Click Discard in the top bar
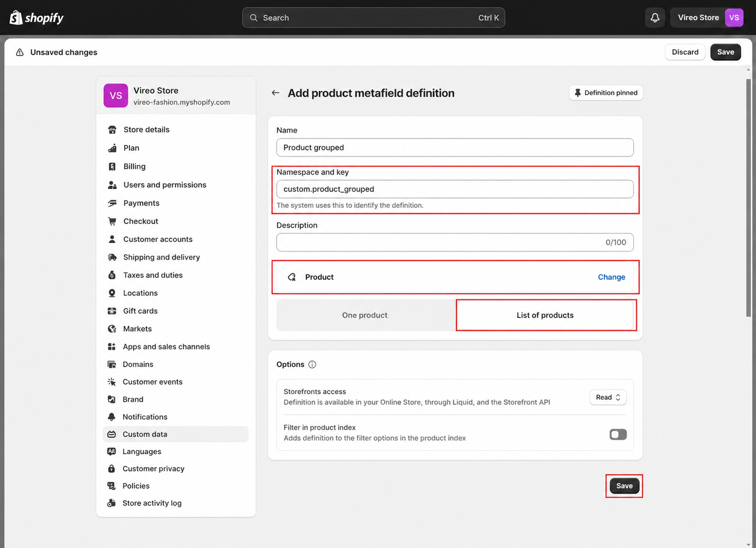Image resolution: width=756 pixels, height=548 pixels. tap(685, 52)
